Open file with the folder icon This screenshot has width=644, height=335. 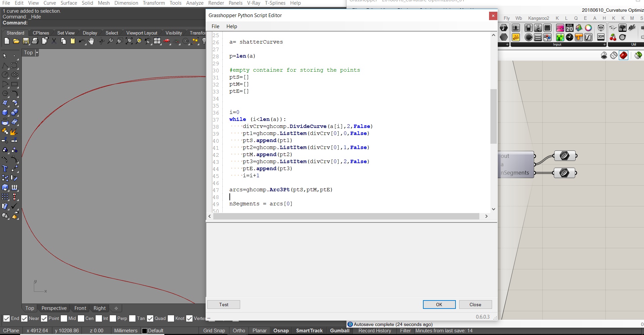[x=16, y=41]
